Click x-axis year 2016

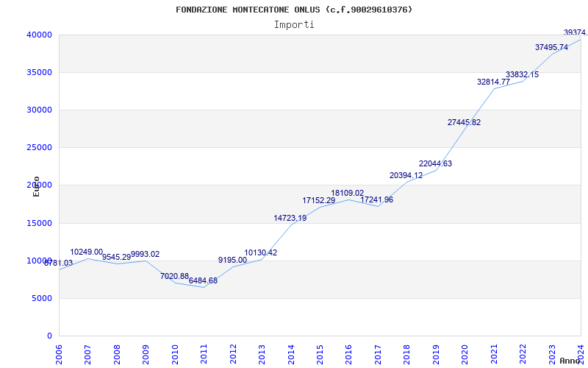(x=349, y=354)
